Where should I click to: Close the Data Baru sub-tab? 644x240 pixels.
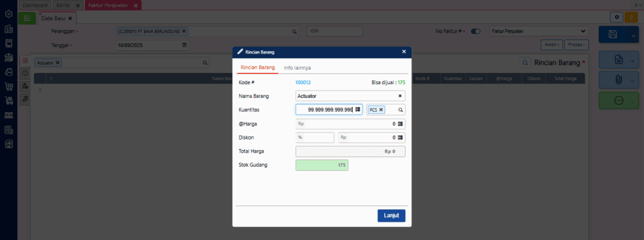[70, 18]
